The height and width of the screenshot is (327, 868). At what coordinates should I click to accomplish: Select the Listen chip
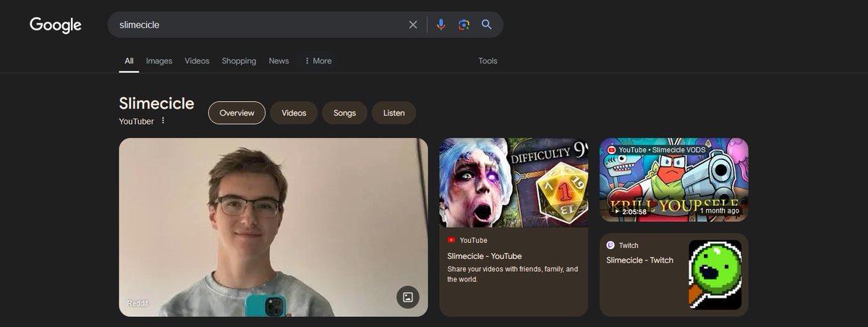[393, 113]
